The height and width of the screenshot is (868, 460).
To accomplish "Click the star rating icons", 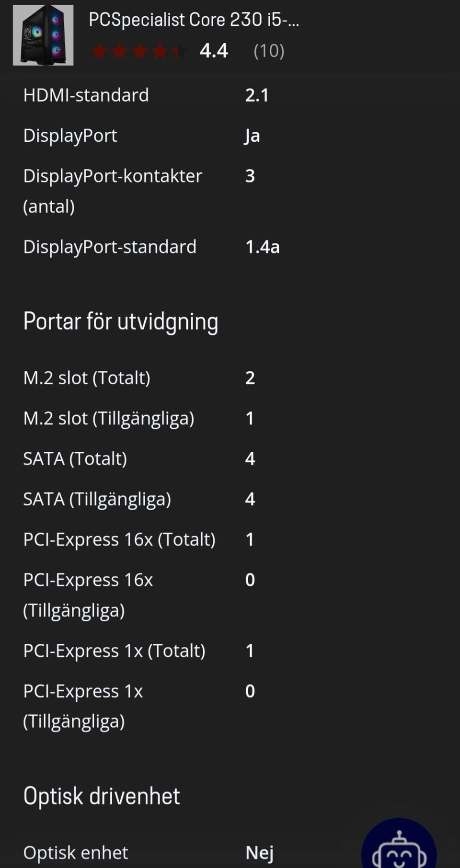I will (x=139, y=51).
